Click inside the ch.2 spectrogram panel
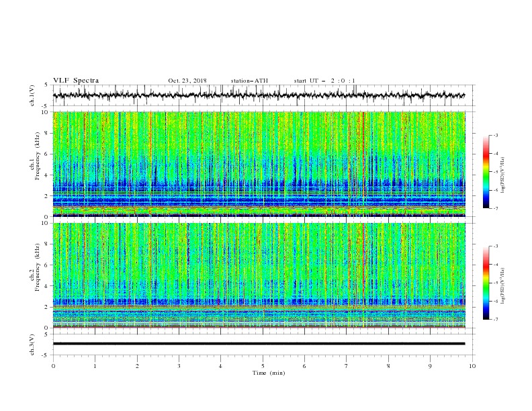The image size is (532, 411). 259,275
